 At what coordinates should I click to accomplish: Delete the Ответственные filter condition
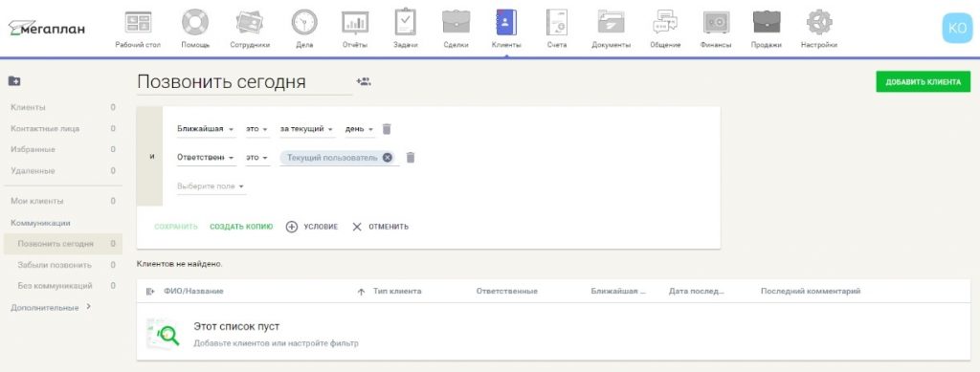point(410,157)
